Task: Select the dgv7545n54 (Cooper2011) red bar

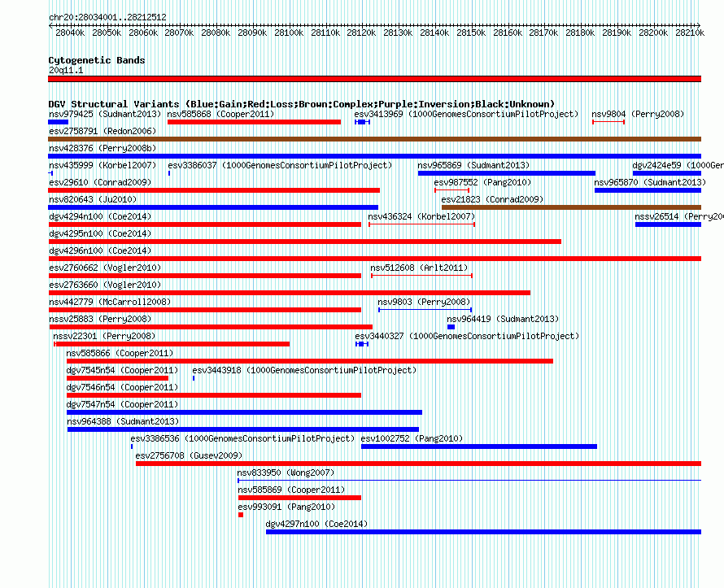Action: pyautogui.click(x=117, y=378)
